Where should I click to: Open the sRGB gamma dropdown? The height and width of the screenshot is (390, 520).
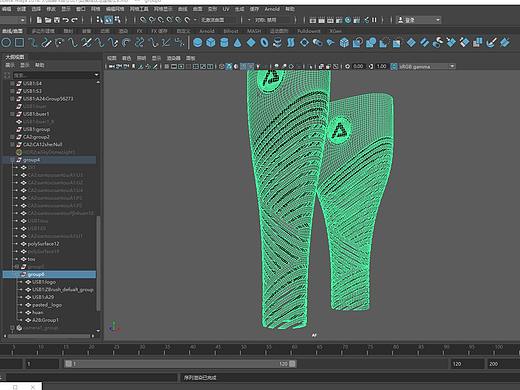(452, 66)
